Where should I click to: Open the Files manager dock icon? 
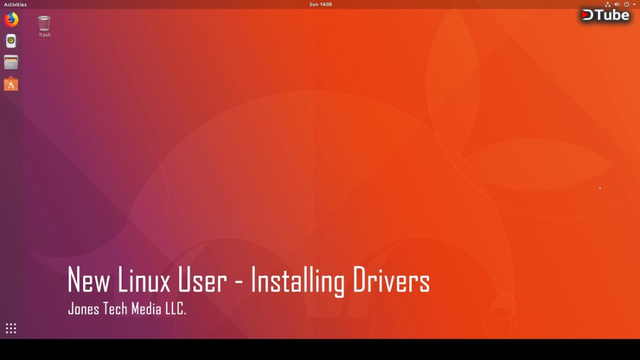click(11, 62)
